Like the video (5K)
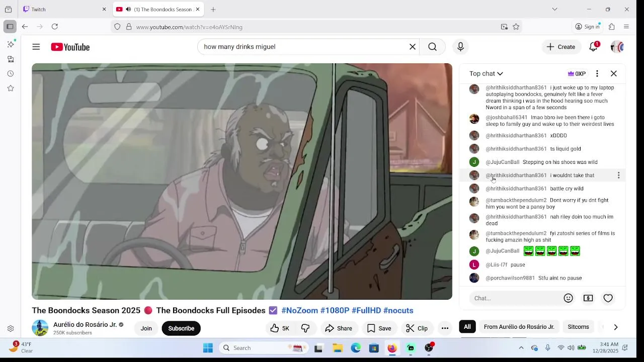 coord(280,328)
